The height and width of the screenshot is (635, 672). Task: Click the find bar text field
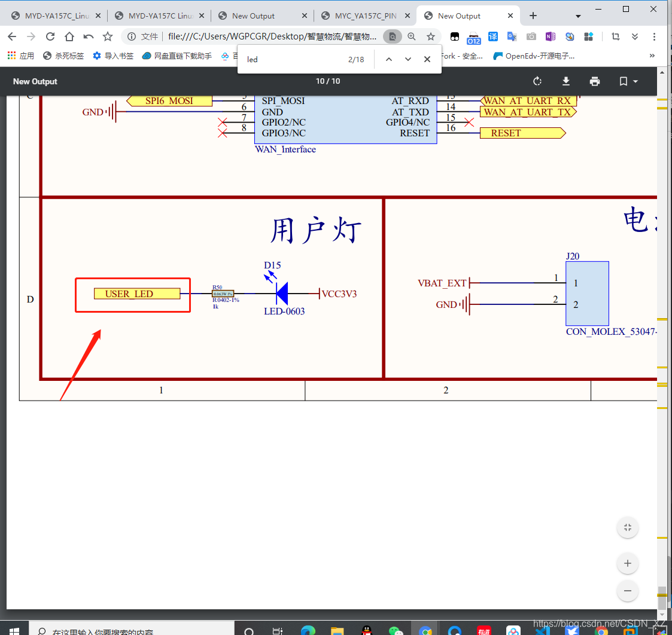point(296,60)
